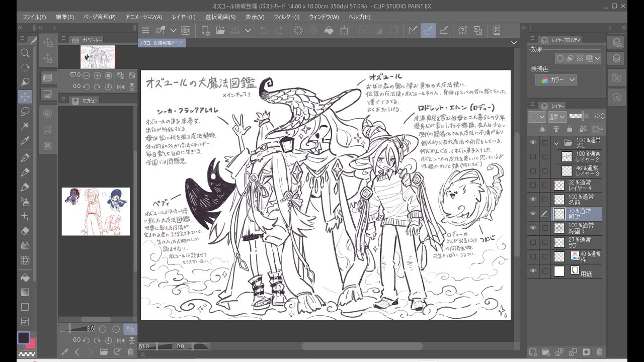The image size is (644, 362).
Task: Click the Open file folder icon
Action: (x=220, y=30)
